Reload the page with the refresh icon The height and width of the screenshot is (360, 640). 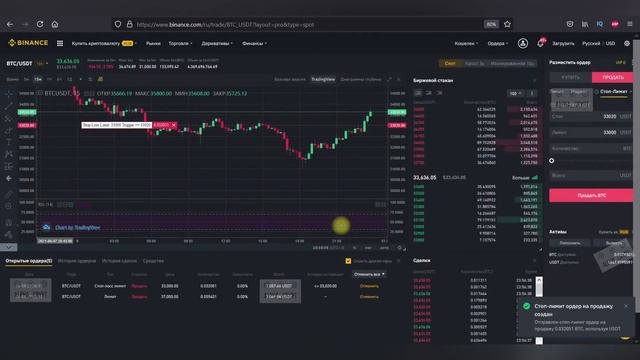tap(40, 24)
